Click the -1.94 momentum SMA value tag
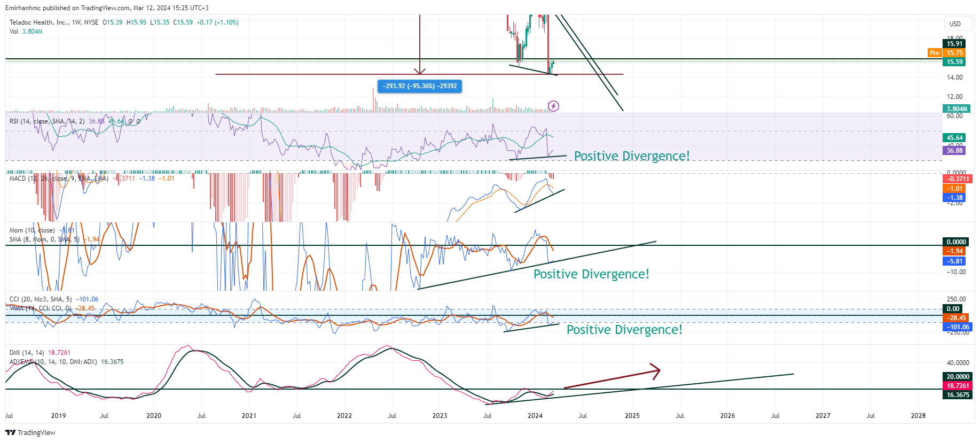Image resolution: width=980 pixels, height=442 pixels. point(954,251)
